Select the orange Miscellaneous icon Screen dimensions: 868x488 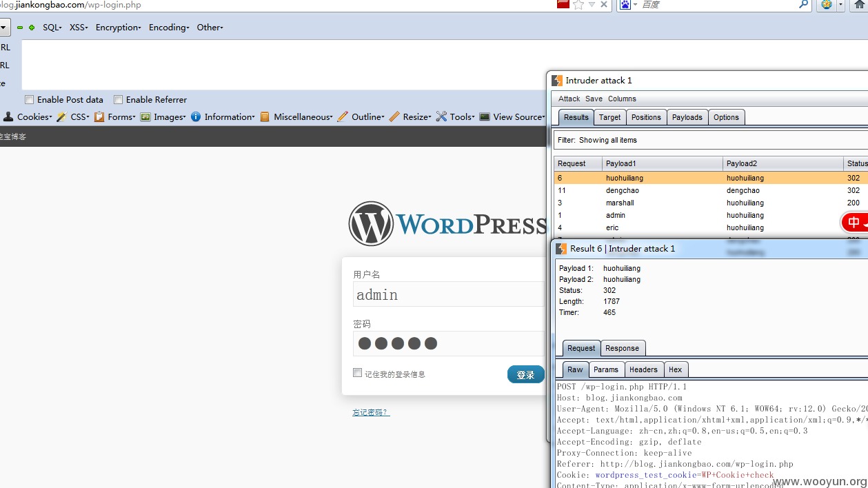click(265, 116)
